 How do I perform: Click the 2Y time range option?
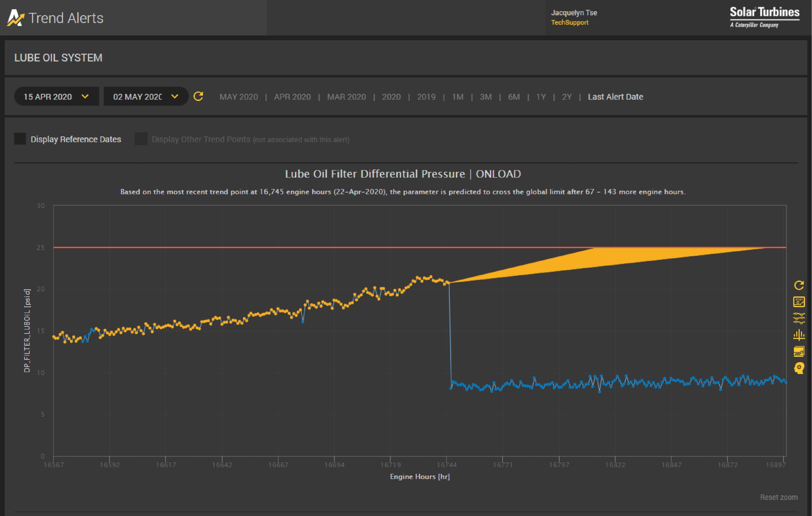coord(563,97)
